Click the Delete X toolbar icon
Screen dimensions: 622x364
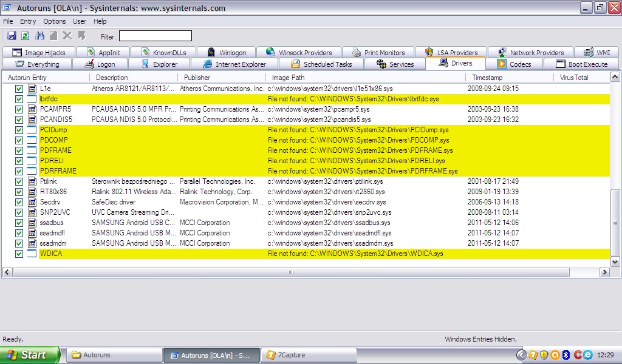point(67,36)
